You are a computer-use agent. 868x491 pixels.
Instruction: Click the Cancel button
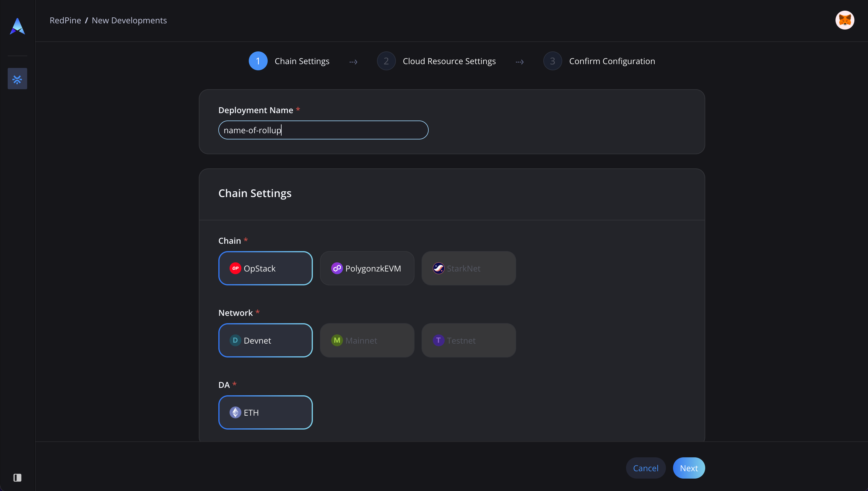point(646,468)
